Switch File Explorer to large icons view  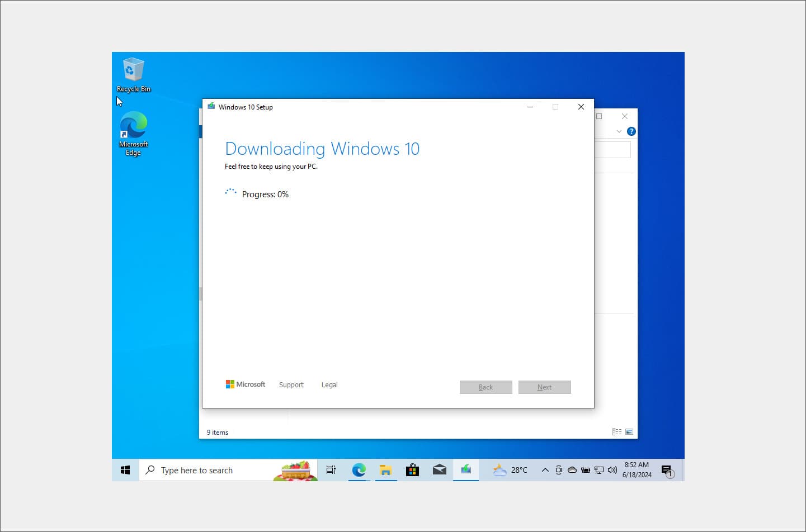(x=629, y=432)
